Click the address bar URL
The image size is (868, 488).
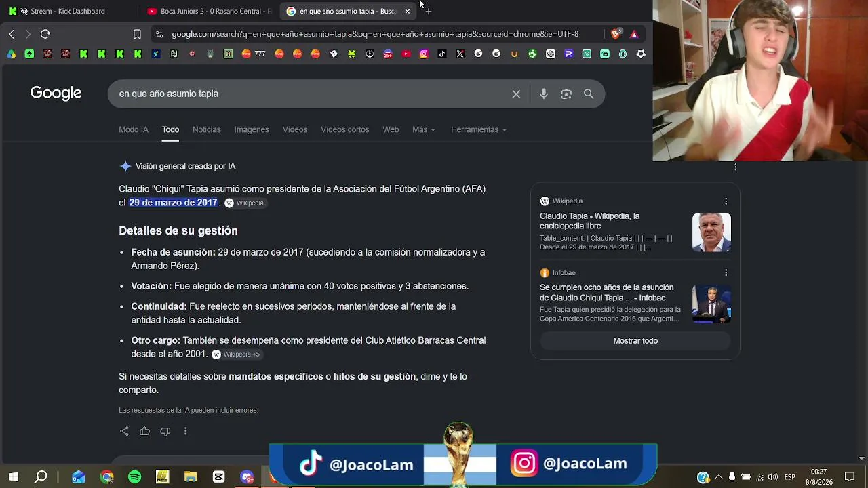[x=375, y=34]
